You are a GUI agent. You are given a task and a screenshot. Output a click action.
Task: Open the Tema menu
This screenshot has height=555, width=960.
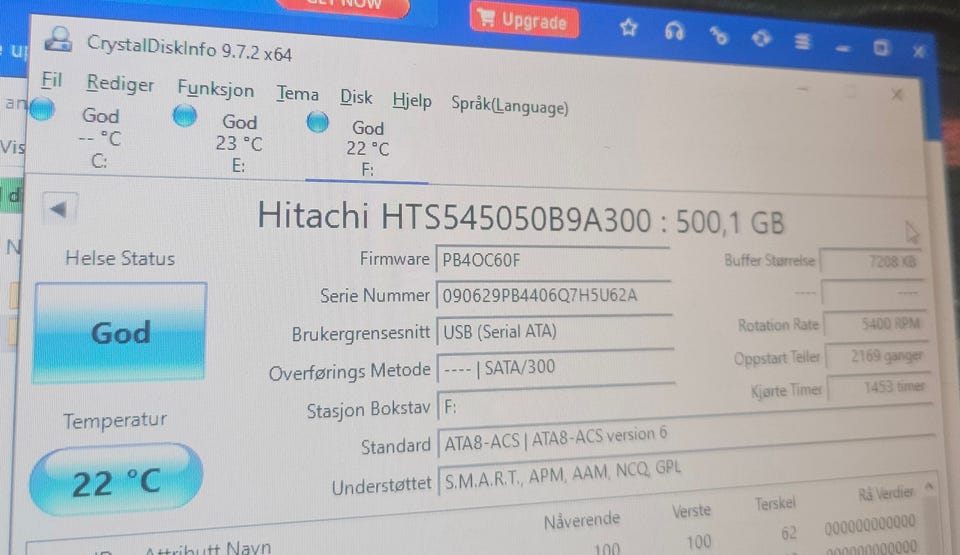click(x=298, y=94)
